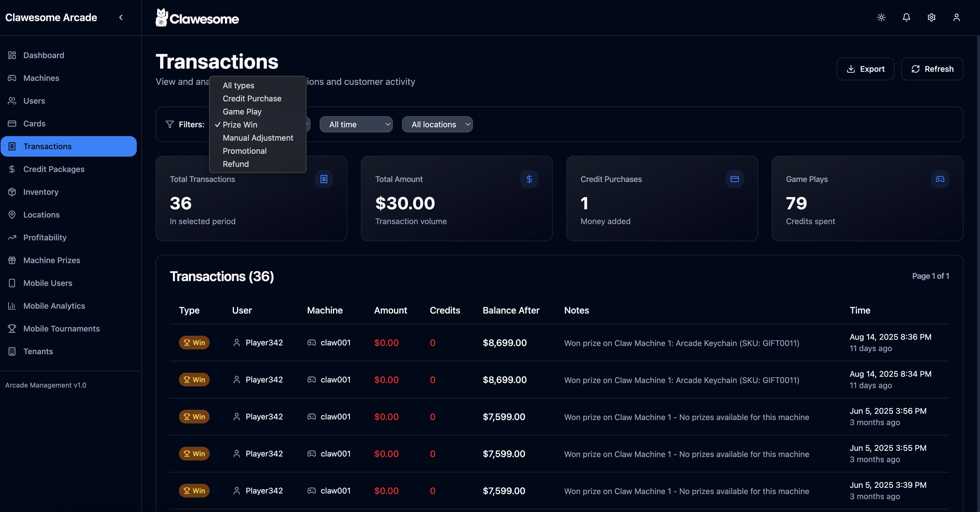Open Mobile Analytics
Viewport: 980px width, 512px height.
68,306
